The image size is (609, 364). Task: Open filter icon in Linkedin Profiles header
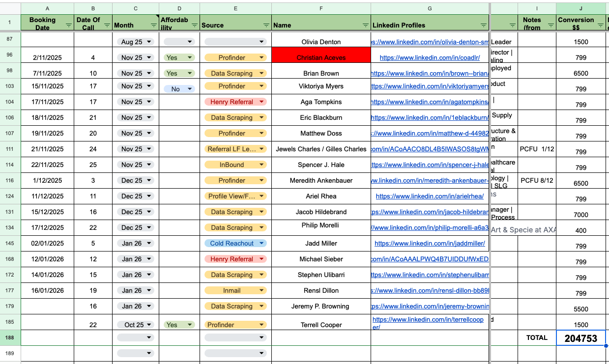484,25
